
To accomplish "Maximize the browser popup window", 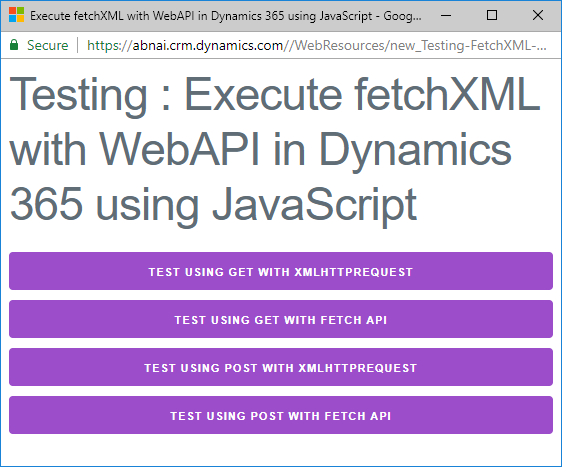I will click(492, 15).
